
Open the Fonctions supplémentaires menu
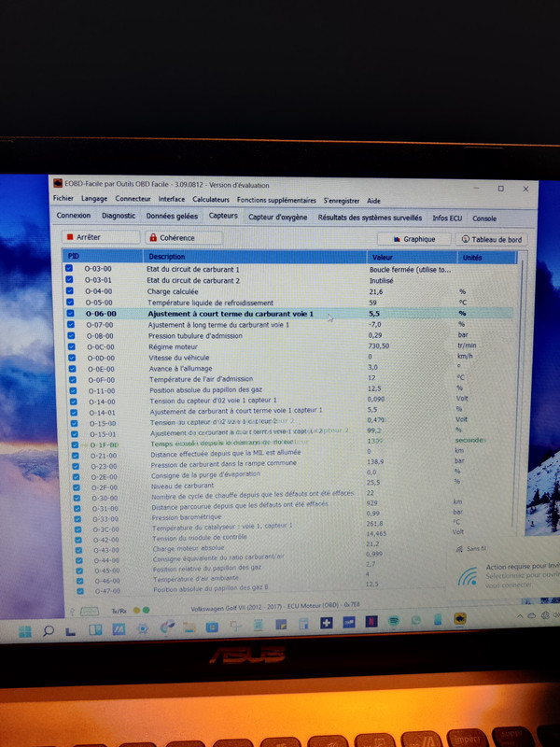pyautogui.click(x=276, y=200)
